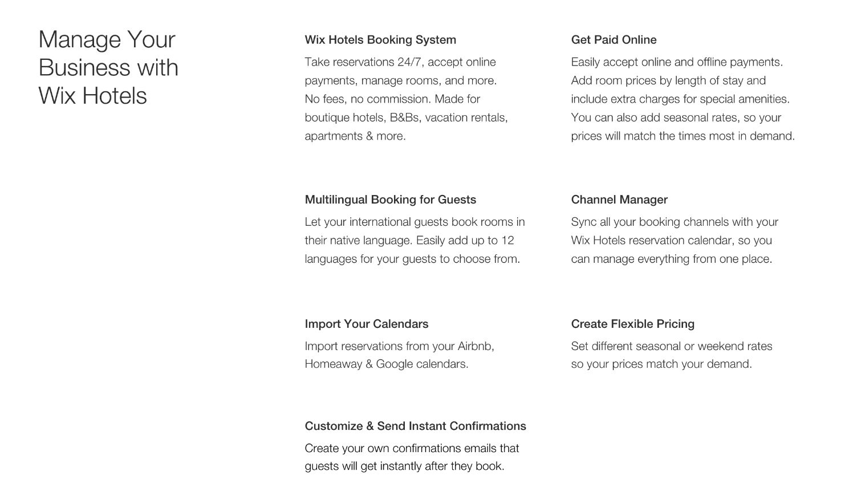845x504 pixels.
Task: Select the 'Channel Manager' heading
Action: click(x=619, y=200)
